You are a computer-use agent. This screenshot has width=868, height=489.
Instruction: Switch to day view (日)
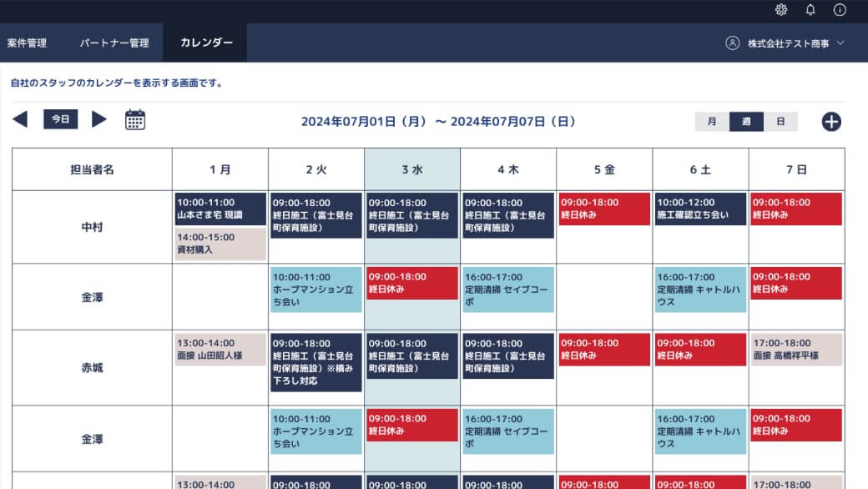click(x=780, y=122)
